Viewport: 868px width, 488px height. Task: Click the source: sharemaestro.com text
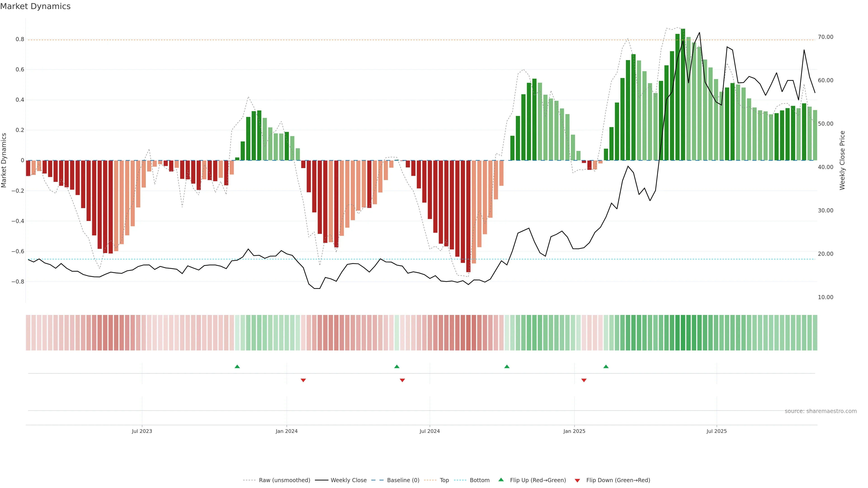pos(821,411)
